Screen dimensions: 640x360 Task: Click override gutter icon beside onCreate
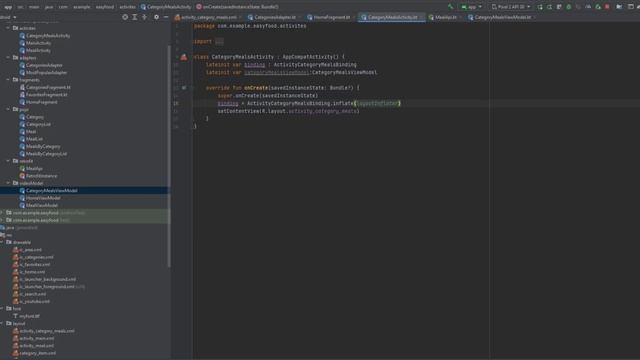184,88
